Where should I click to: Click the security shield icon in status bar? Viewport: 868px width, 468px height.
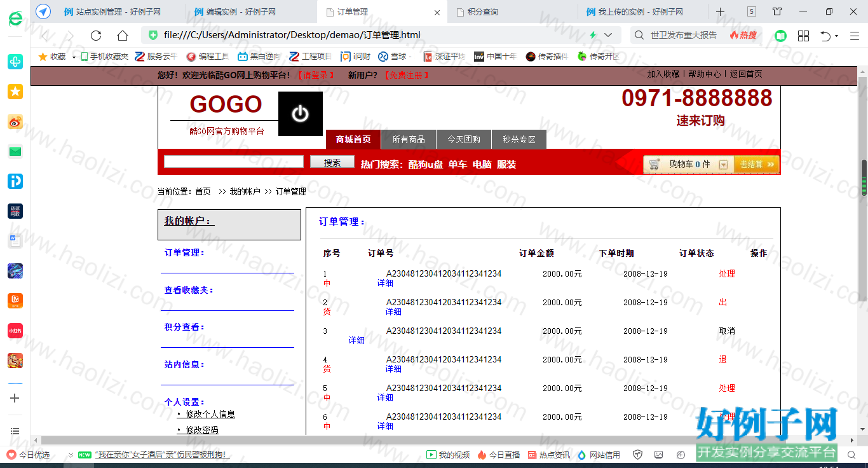pos(637,455)
